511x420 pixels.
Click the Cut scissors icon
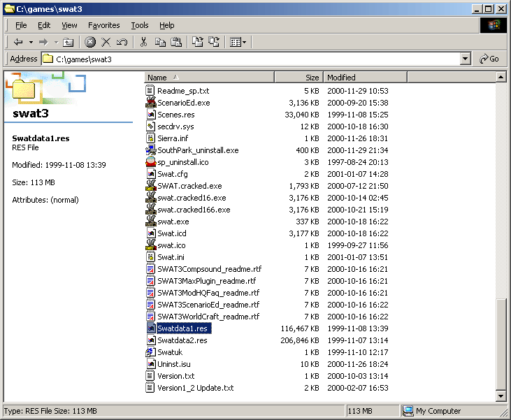coord(143,42)
